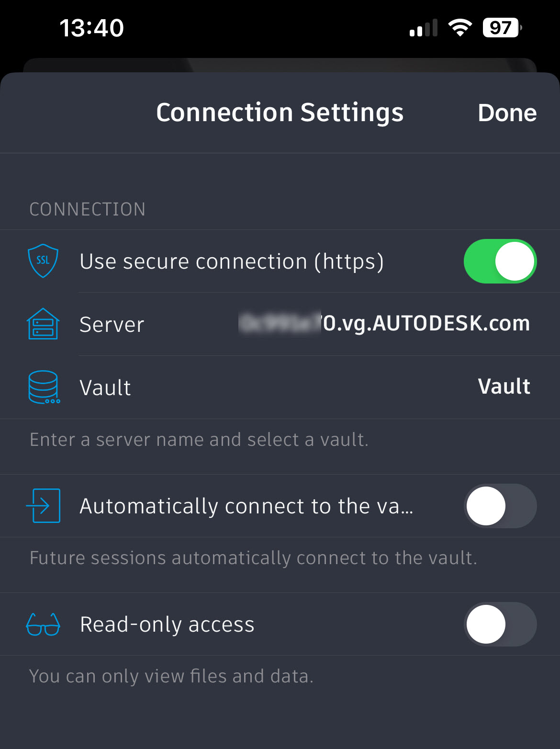This screenshot has height=749, width=560.
Task: Turn on Read-only access
Action: click(500, 624)
